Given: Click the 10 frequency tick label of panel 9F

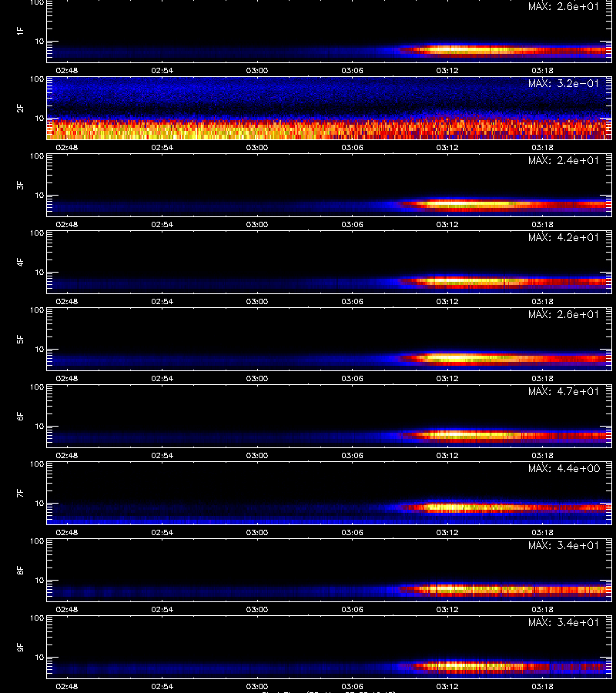Looking at the screenshot, I should coord(40,658).
